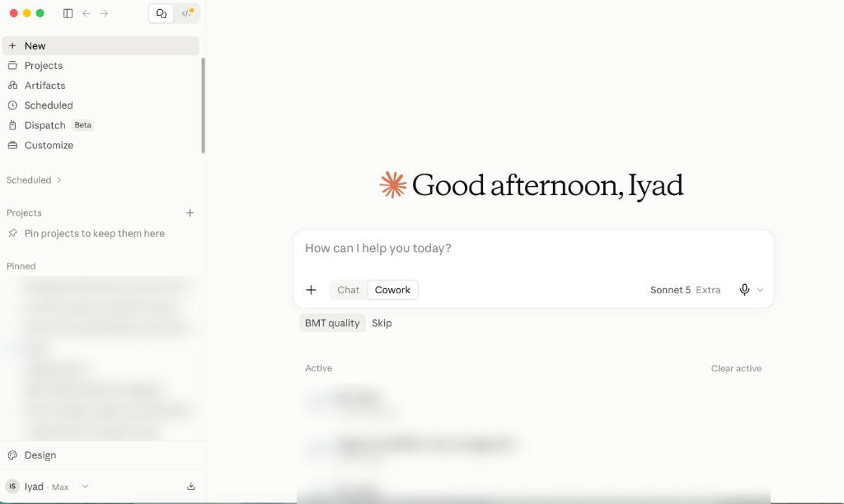Open the Iyad account menu chevron
Image resolution: width=844 pixels, height=504 pixels.
coord(85,486)
